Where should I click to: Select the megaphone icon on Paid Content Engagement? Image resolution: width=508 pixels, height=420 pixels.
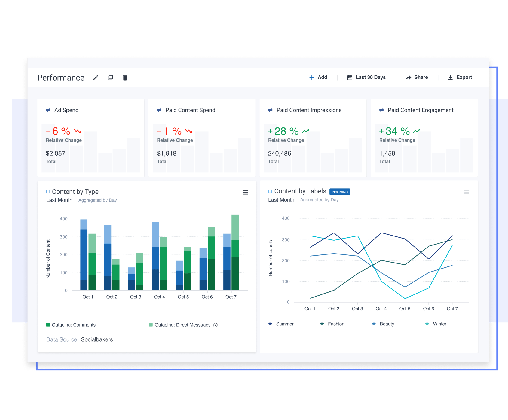click(x=381, y=110)
